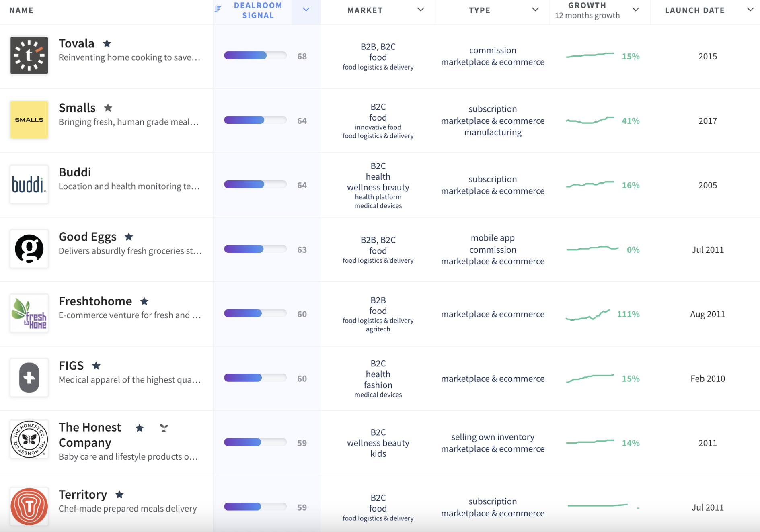The image size is (760, 532).
Task: Open the Tovala company link
Action: point(76,43)
